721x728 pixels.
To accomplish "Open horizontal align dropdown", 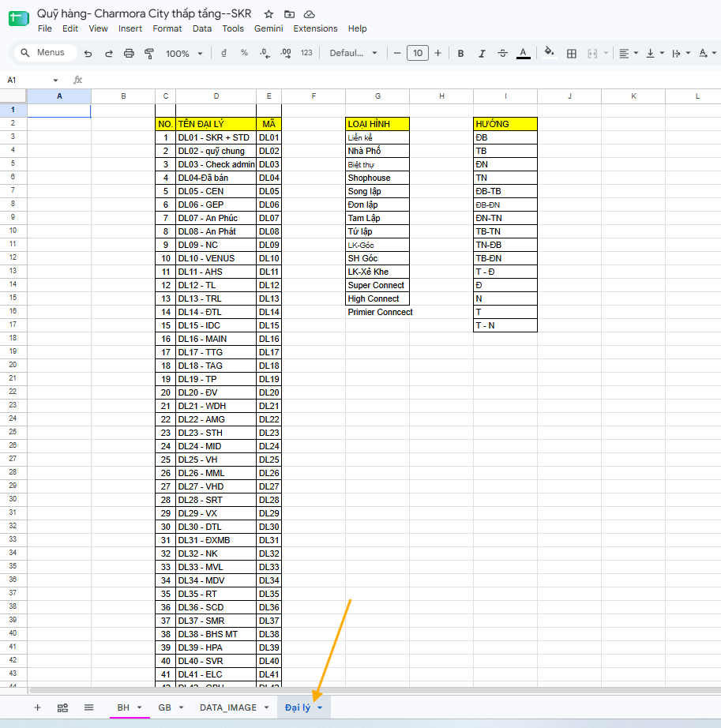I will coord(629,54).
